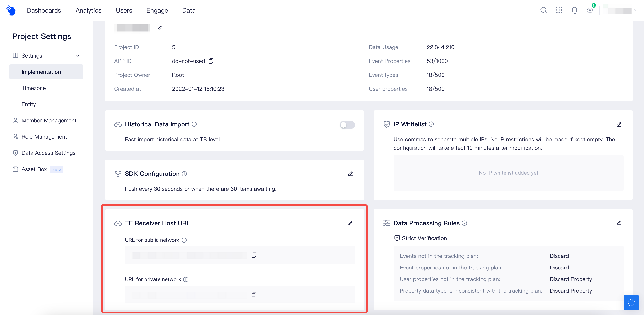Rename the project using the pencil icon
644x315 pixels.
(x=160, y=28)
